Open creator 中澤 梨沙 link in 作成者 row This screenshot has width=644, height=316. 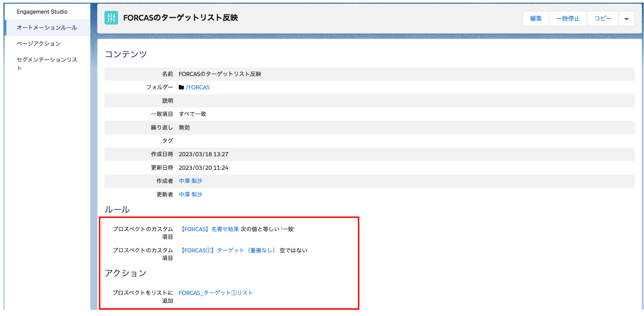[x=190, y=181]
